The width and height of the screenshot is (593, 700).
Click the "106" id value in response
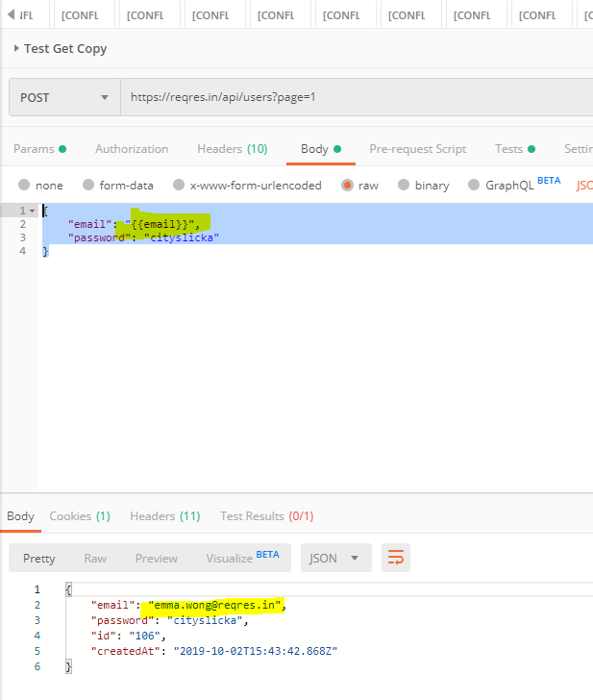click(144, 636)
